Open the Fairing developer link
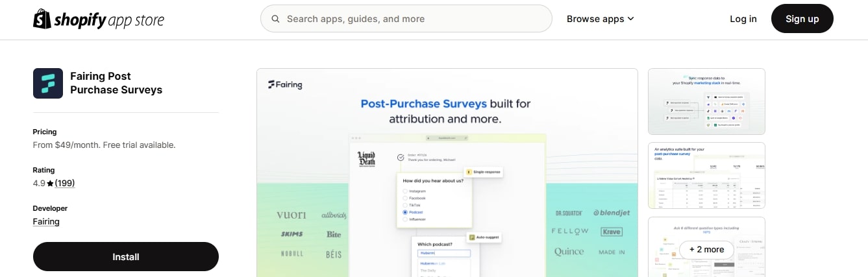 [x=46, y=221]
